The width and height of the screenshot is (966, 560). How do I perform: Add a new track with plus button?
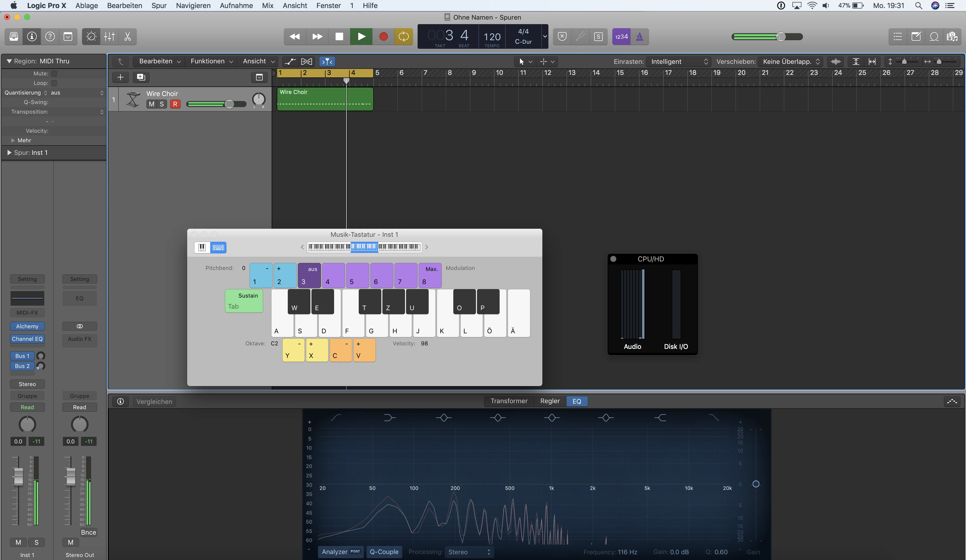tap(120, 77)
